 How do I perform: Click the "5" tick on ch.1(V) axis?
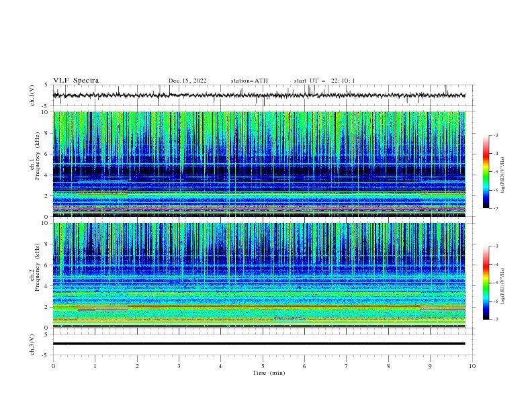tap(46, 85)
